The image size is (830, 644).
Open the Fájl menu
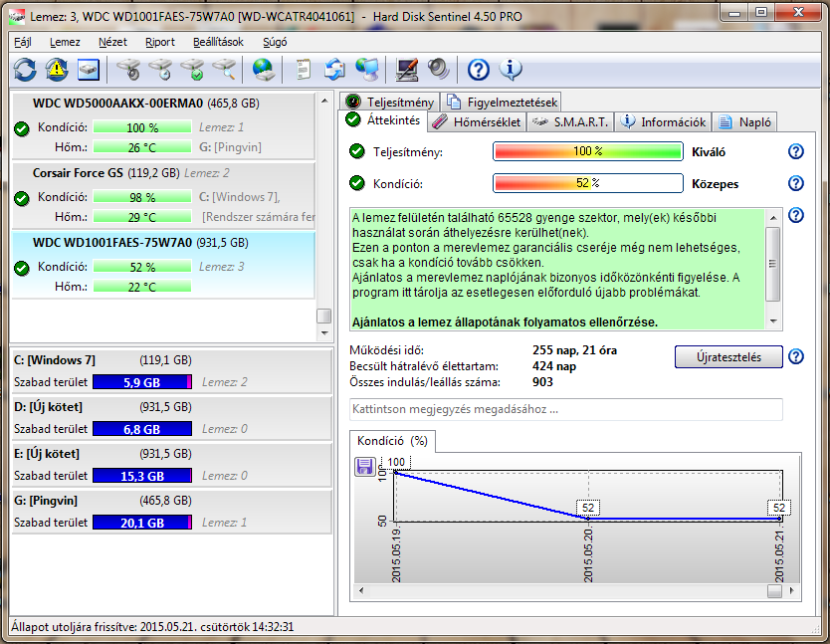[22, 43]
